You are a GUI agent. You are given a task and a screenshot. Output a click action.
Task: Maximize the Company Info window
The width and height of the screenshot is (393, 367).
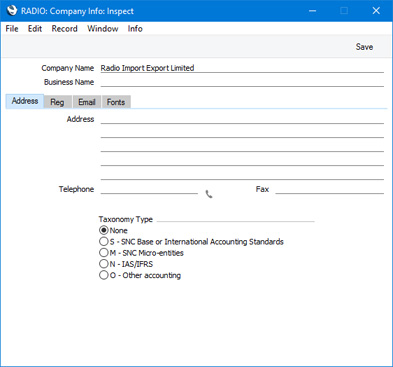[x=344, y=11]
